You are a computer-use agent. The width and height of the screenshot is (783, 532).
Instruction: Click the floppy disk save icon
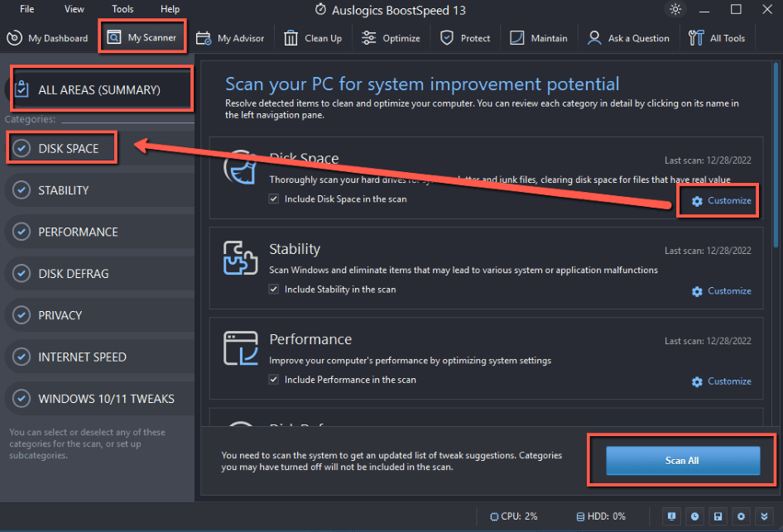pyautogui.click(x=718, y=516)
